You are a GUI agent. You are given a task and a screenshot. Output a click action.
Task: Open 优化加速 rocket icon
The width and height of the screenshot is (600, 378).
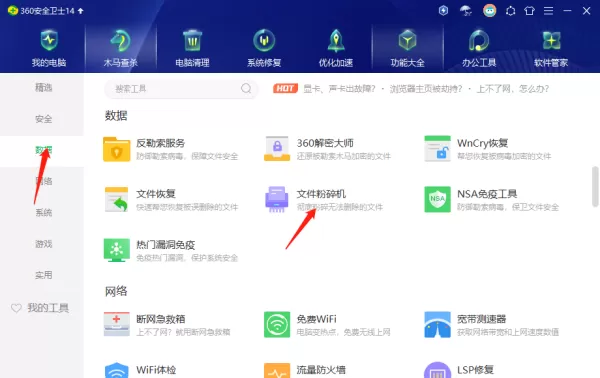pyautogui.click(x=336, y=41)
